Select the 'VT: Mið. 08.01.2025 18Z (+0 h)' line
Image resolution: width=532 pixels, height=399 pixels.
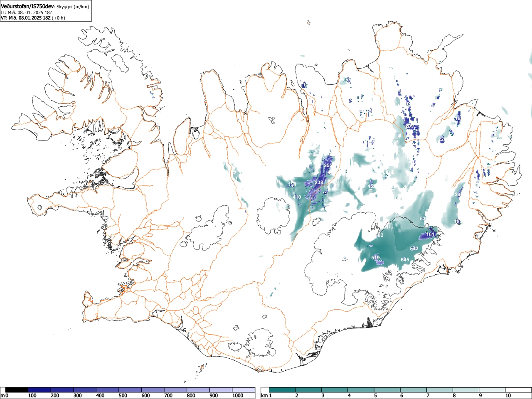click(x=33, y=18)
